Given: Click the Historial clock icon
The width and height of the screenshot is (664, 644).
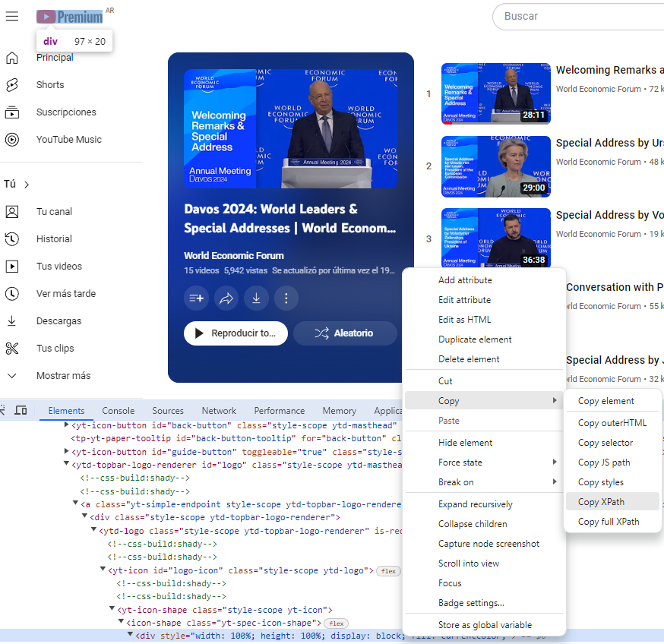Looking at the screenshot, I should [x=12, y=238].
